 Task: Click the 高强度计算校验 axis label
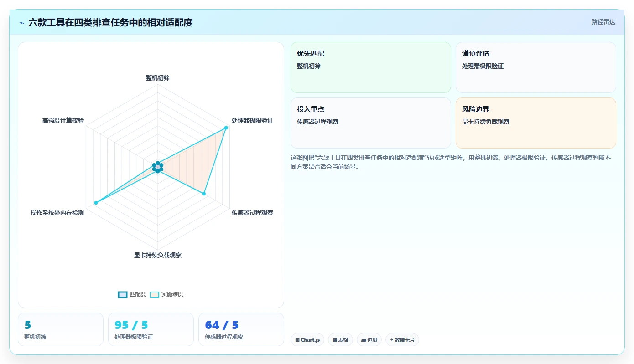[63, 121]
